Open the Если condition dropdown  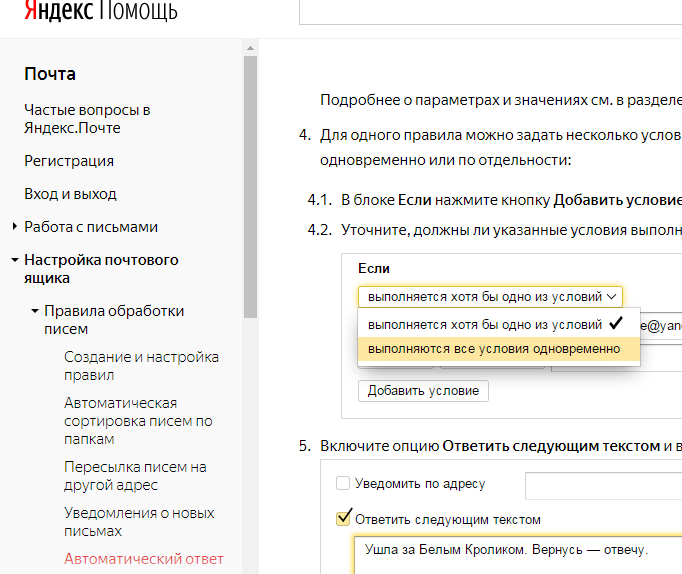tap(490, 297)
